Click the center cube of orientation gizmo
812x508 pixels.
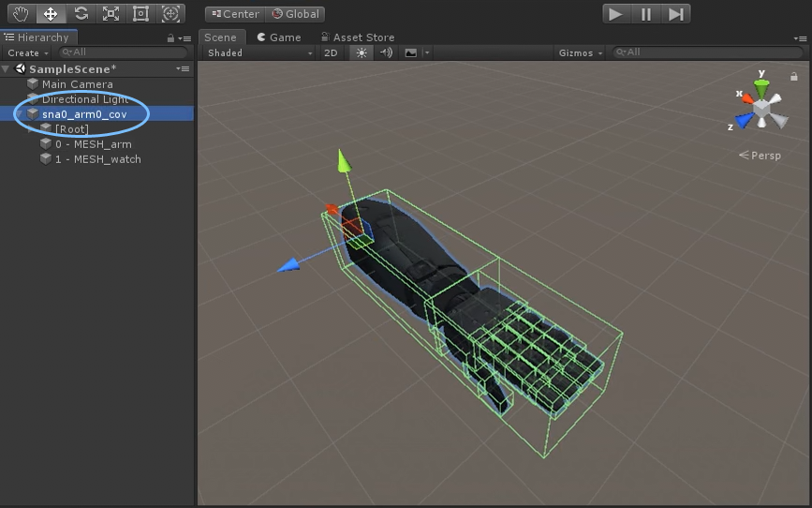pyautogui.click(x=761, y=109)
